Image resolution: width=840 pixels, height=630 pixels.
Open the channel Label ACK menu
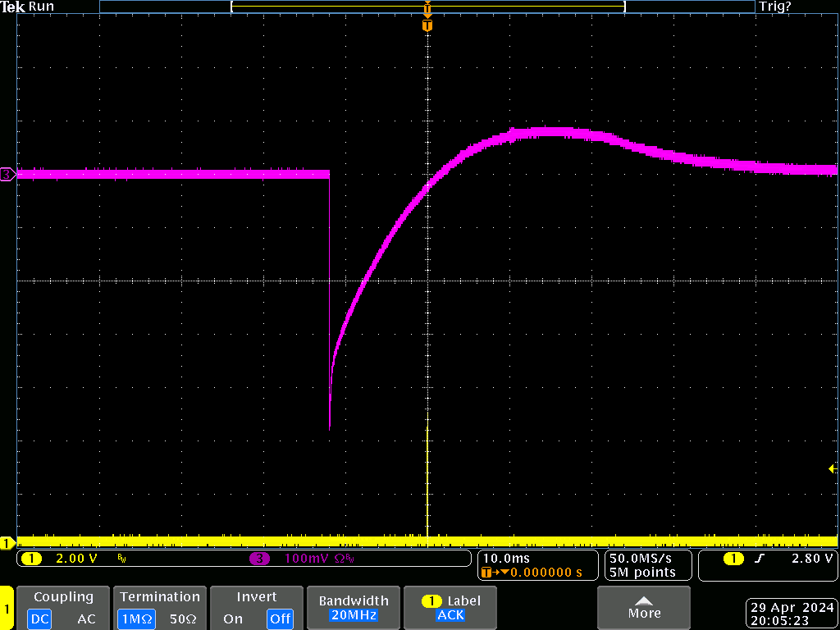coord(450,608)
